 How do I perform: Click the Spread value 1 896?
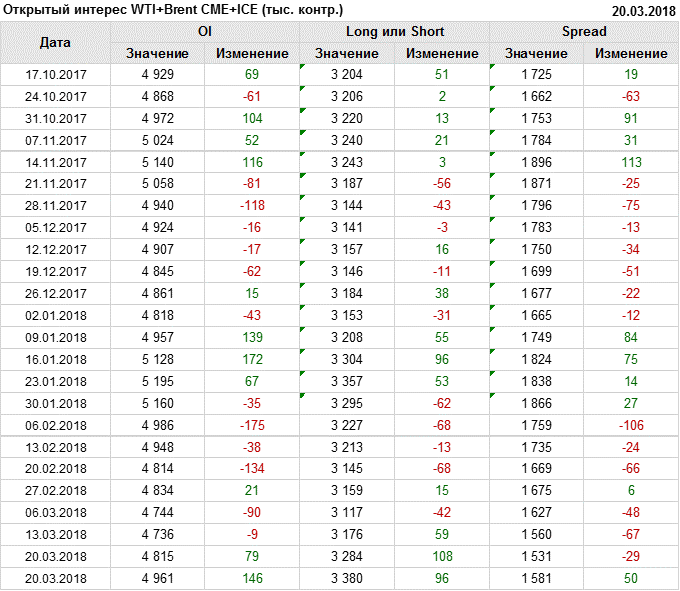(536, 162)
